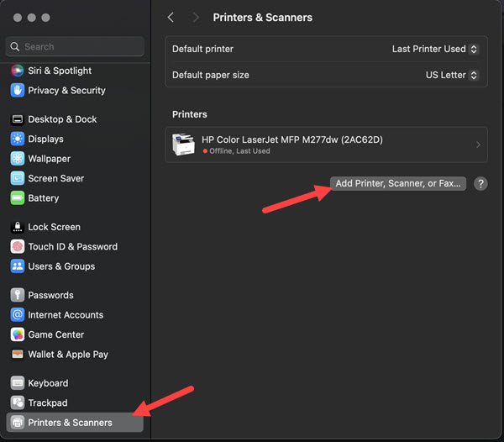Image resolution: width=504 pixels, height=442 pixels.
Task: Select Trackpad in the sidebar
Action: coord(47,403)
